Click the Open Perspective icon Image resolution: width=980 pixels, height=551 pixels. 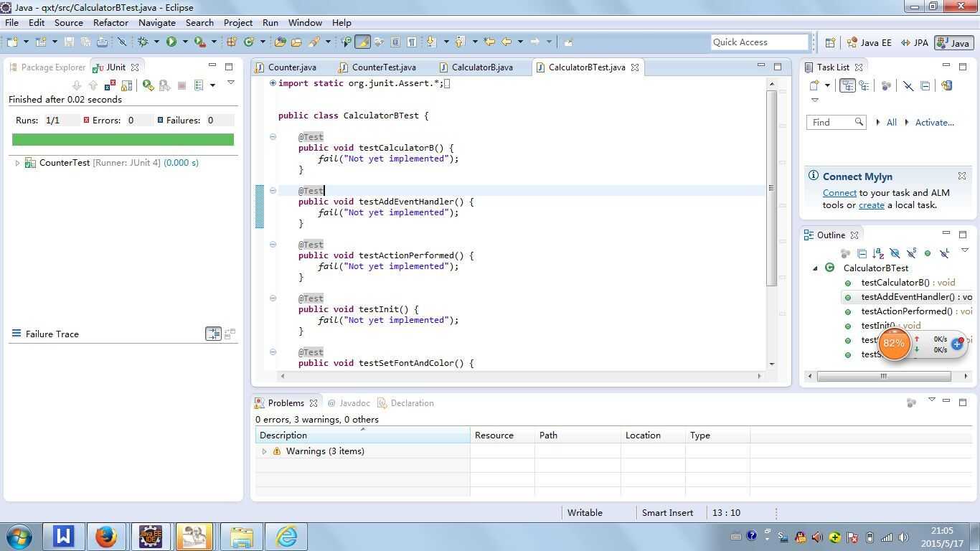click(830, 42)
